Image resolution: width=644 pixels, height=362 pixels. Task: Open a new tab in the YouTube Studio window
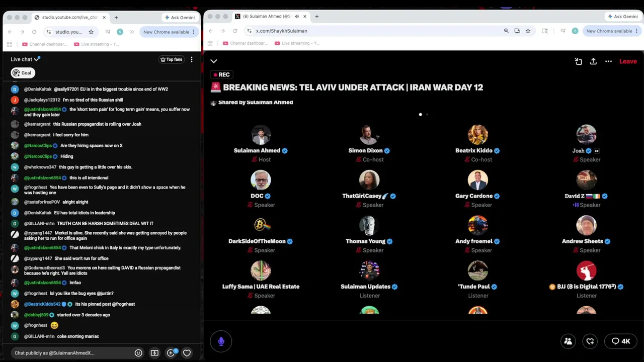click(116, 17)
